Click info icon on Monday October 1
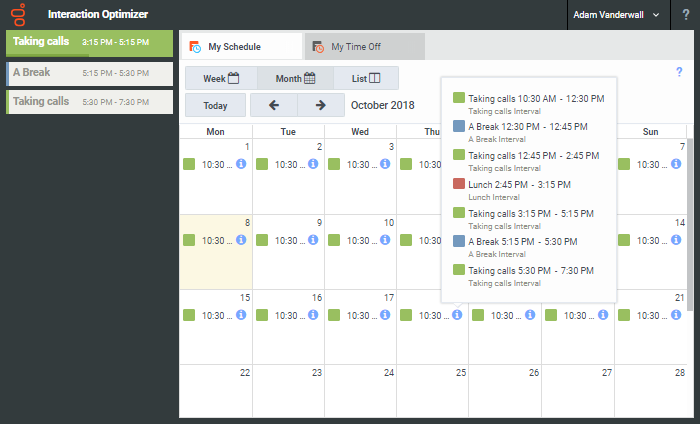Image resolution: width=700 pixels, height=424 pixels. click(241, 165)
